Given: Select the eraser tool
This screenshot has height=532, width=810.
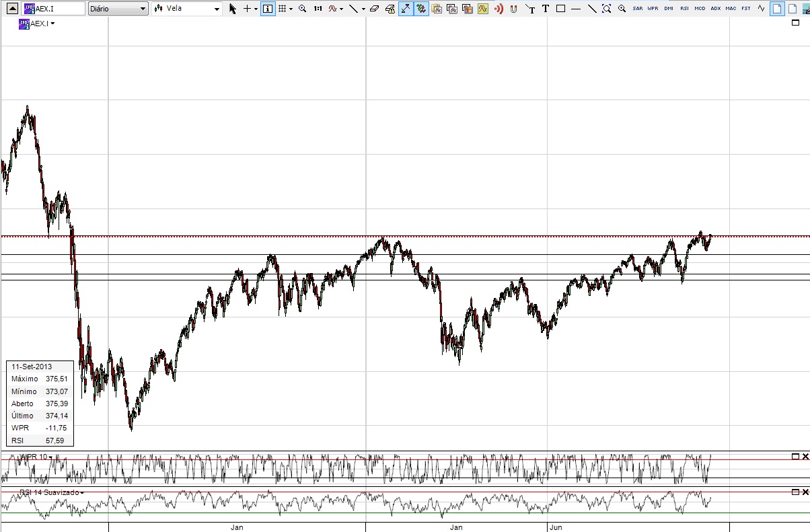Looking at the screenshot, I should pyautogui.click(x=375, y=9).
